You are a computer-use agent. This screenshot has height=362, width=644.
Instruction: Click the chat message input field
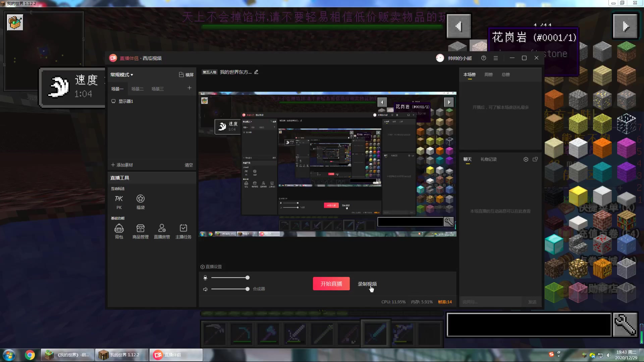[x=491, y=302]
